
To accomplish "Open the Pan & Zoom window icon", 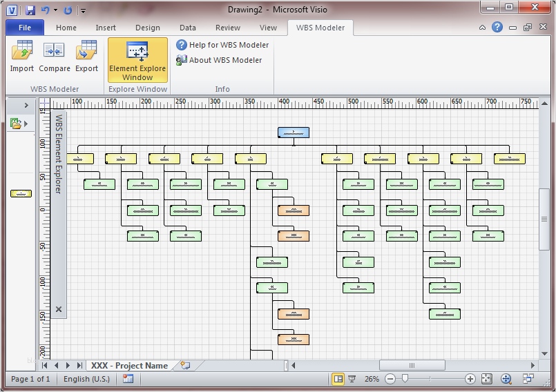I will click(506, 379).
